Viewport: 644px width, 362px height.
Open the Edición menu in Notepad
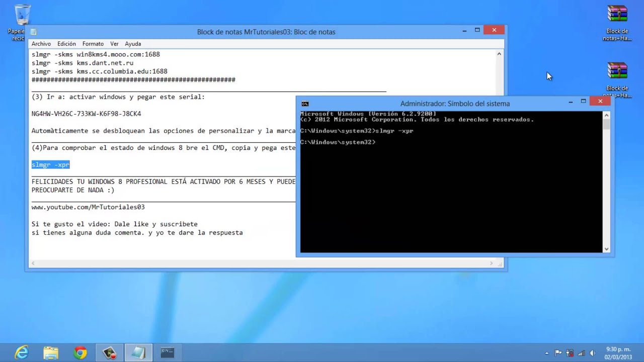pos(66,44)
